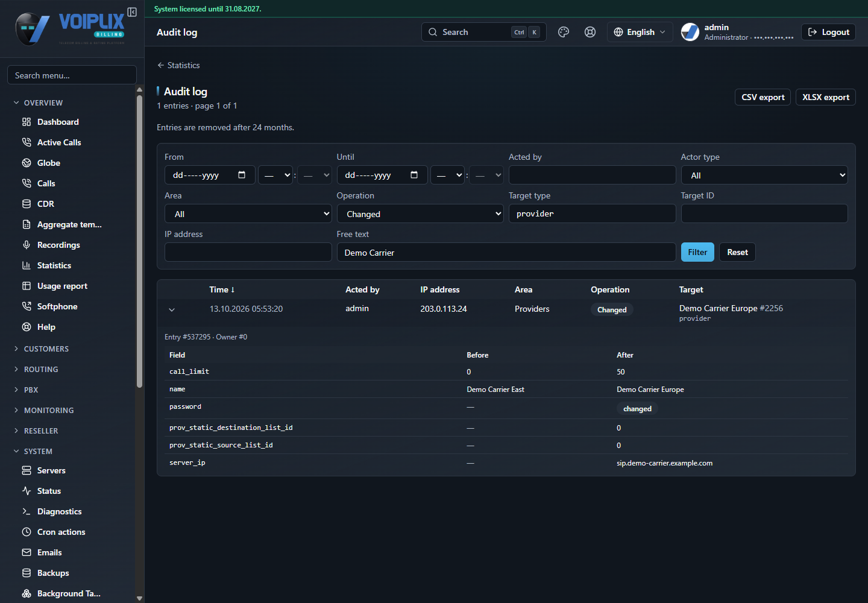Image resolution: width=868 pixels, height=603 pixels.
Task: Log out using the Logout button
Action: [829, 32]
